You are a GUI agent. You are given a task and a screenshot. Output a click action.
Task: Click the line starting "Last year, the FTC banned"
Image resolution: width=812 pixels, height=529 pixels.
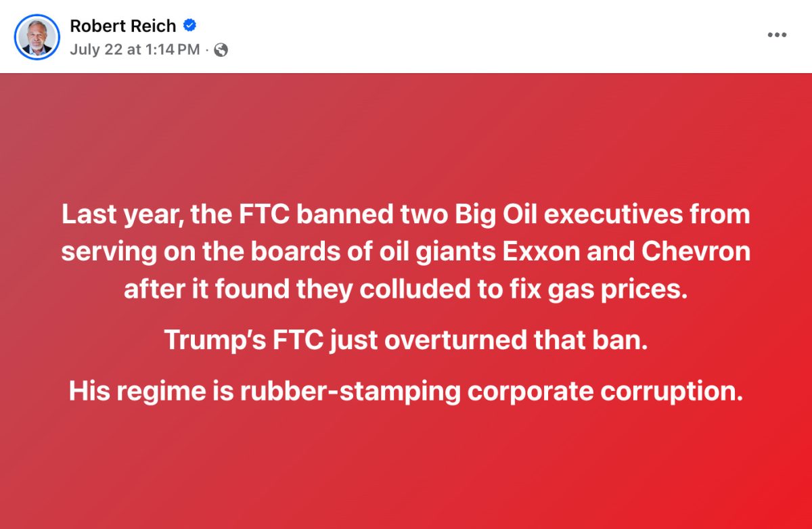pyautogui.click(x=406, y=215)
